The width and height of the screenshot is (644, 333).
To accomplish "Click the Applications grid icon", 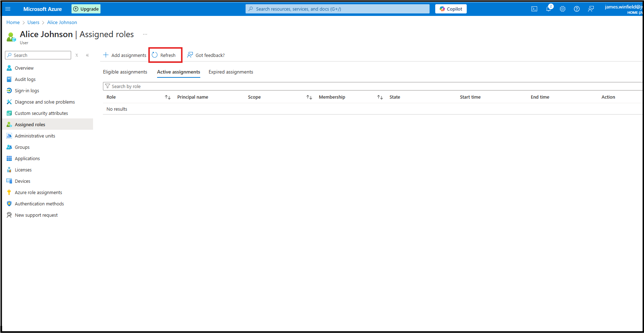I will [x=9, y=158].
